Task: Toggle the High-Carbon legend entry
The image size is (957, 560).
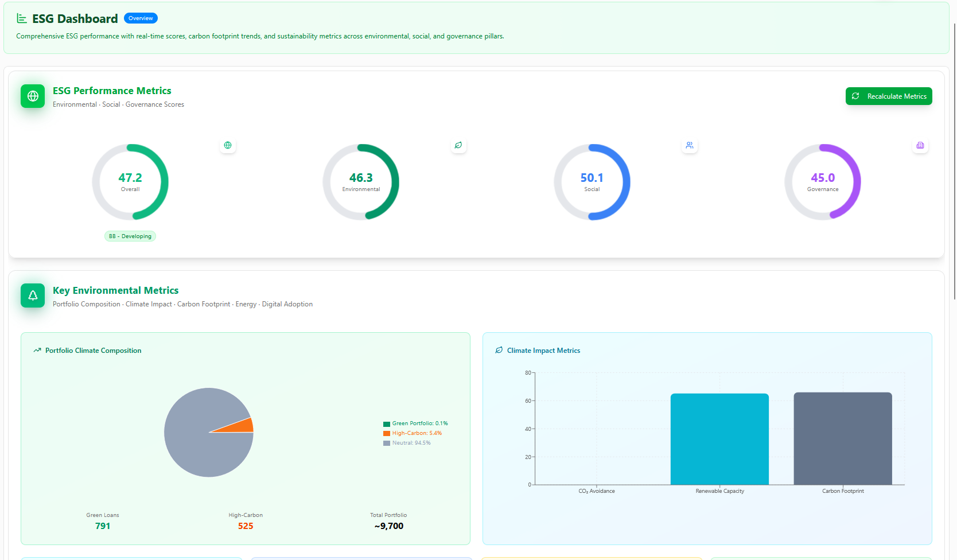Action: pos(413,433)
